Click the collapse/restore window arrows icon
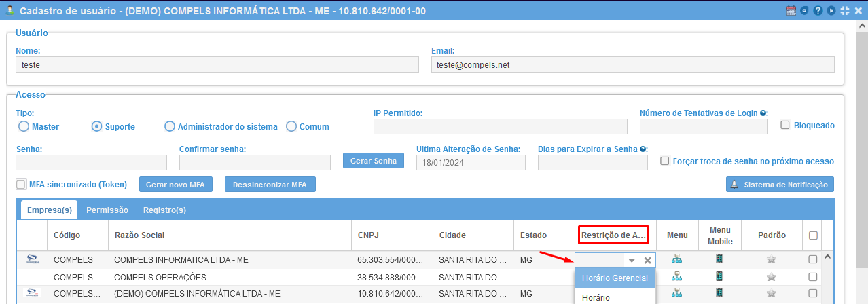868x304 pixels. click(x=845, y=10)
